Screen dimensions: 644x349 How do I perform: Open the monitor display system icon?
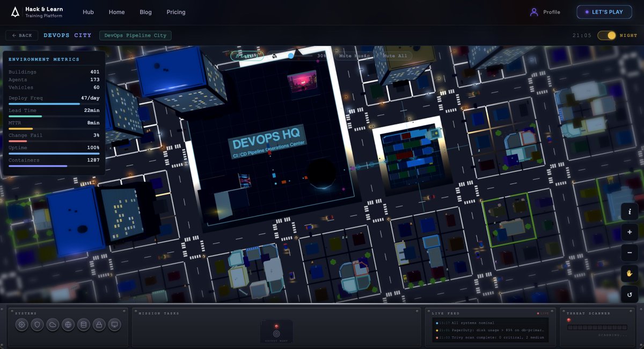114,324
